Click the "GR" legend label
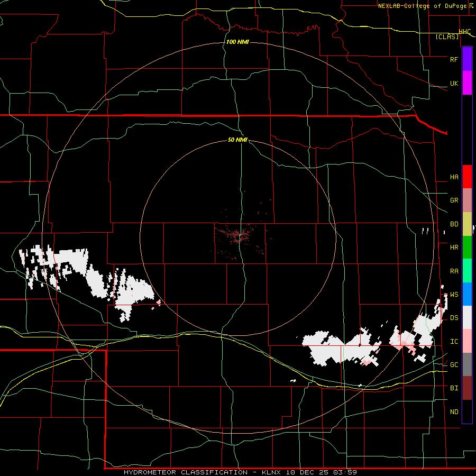 454,200
